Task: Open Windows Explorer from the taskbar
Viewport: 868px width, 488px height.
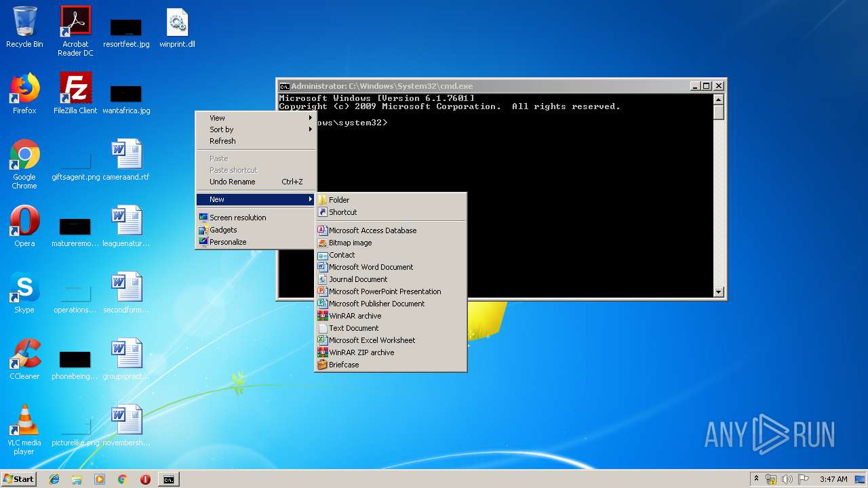Action: pos(77,479)
